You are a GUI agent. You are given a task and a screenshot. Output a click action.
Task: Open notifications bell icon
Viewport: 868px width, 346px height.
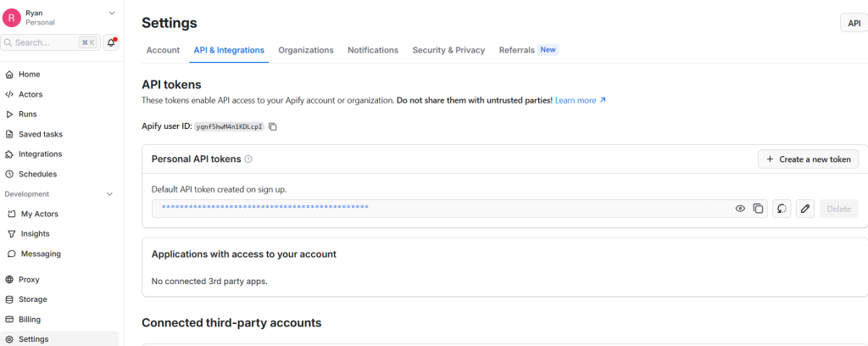point(111,42)
